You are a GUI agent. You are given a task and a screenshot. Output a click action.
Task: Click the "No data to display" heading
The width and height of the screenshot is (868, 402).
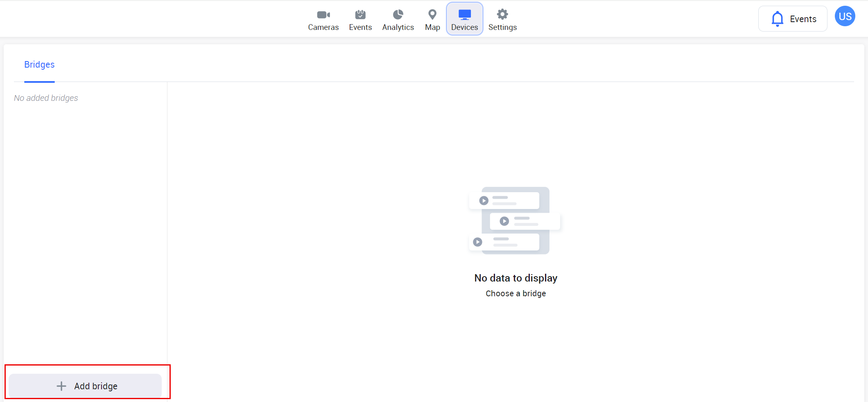pos(515,278)
